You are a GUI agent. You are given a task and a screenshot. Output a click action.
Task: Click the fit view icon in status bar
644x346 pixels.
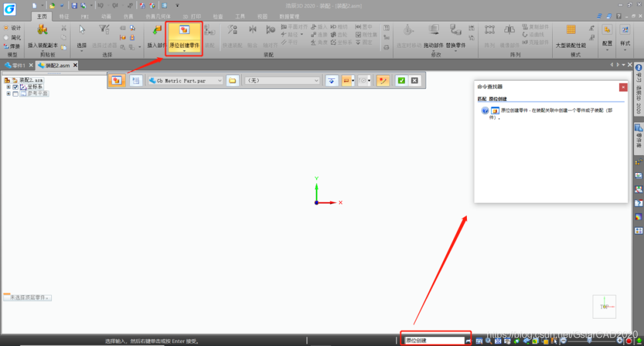click(498, 341)
